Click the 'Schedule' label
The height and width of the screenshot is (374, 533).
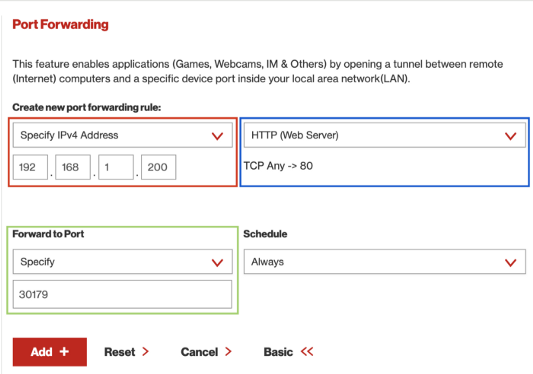265,234
